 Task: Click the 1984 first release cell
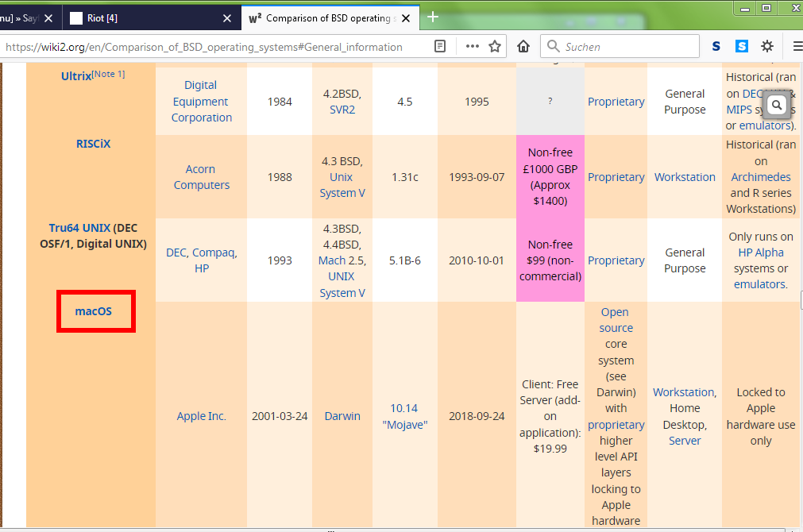(x=280, y=102)
